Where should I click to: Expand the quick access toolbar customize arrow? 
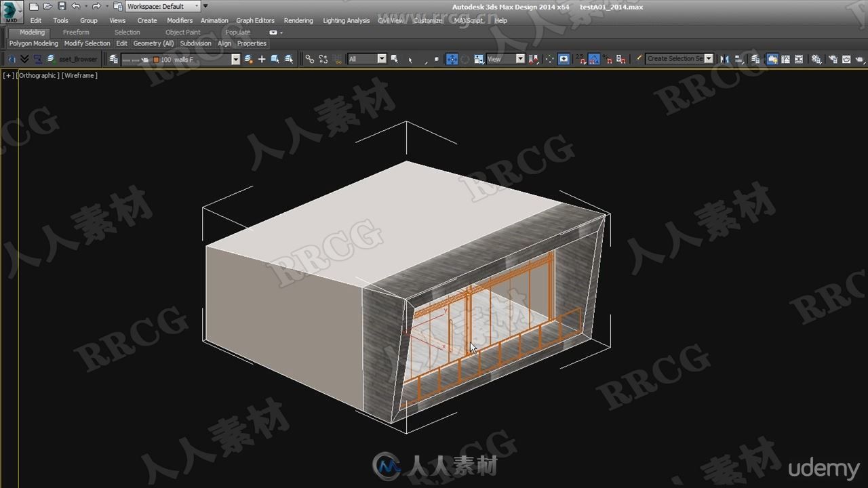[x=205, y=6]
